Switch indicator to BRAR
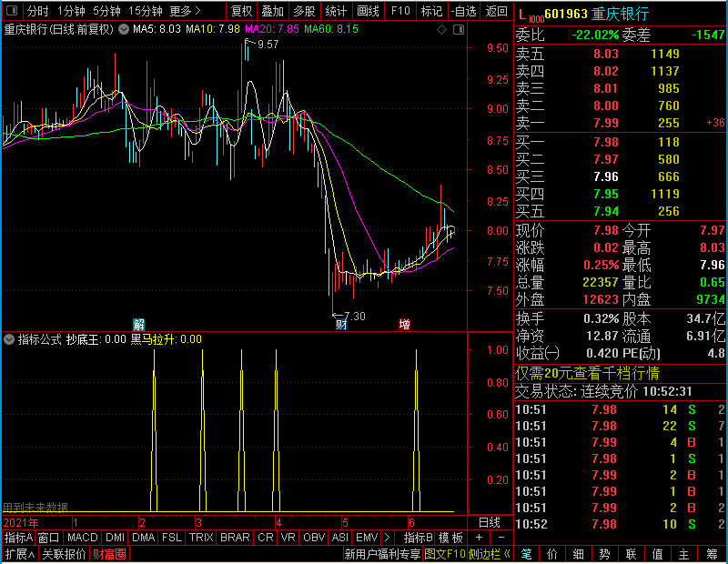The image size is (728, 564). tap(235, 538)
